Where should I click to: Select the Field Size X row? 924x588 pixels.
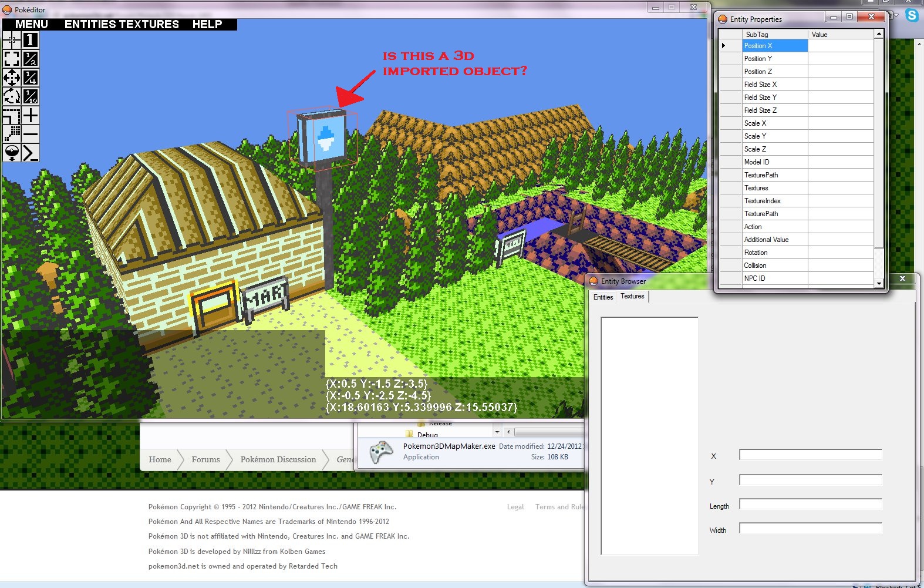[x=796, y=85]
